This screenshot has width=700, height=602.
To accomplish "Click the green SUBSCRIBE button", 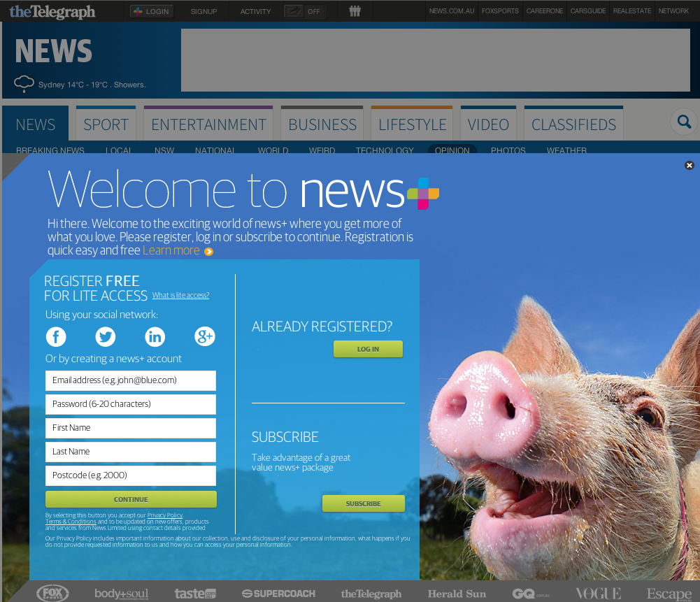I will [x=364, y=503].
